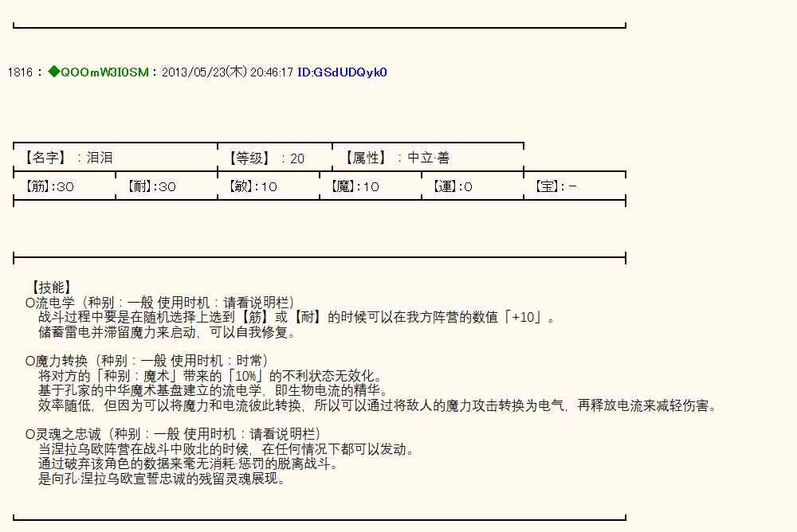The height and width of the screenshot is (532, 797).
Task: Click the blue ID:GSdUDQyk0 link
Action: (342, 72)
